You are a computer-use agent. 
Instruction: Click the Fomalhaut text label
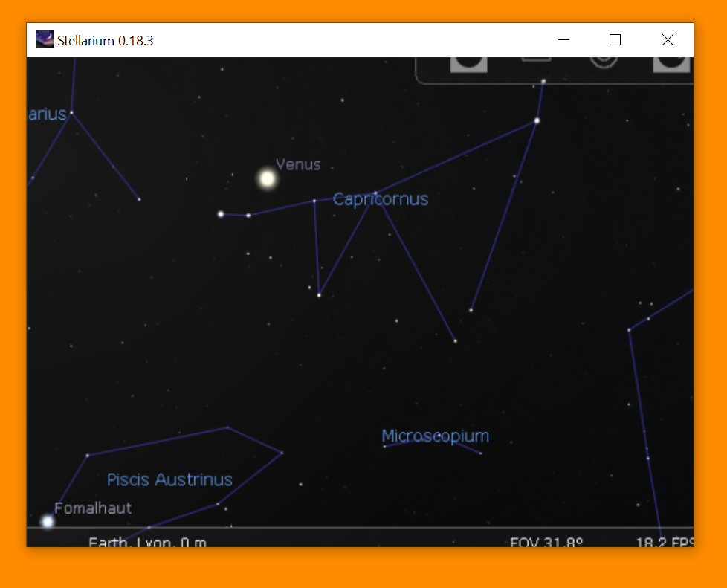point(93,508)
